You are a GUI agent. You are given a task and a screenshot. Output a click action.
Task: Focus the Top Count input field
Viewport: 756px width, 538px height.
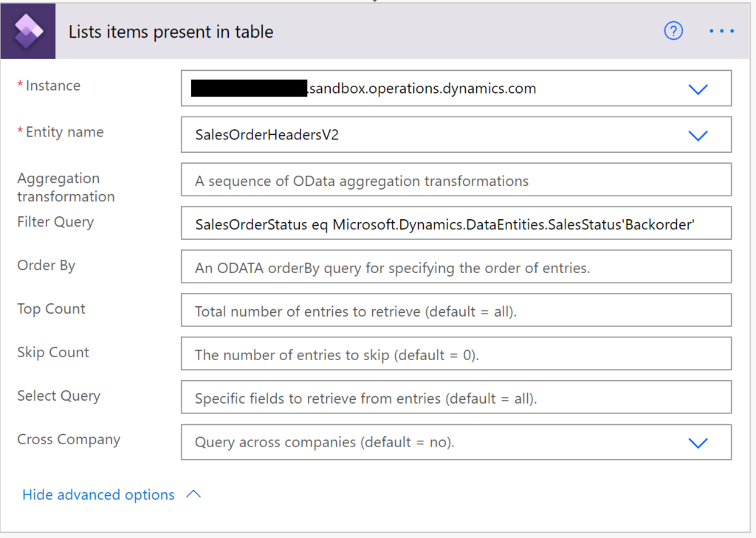456,310
